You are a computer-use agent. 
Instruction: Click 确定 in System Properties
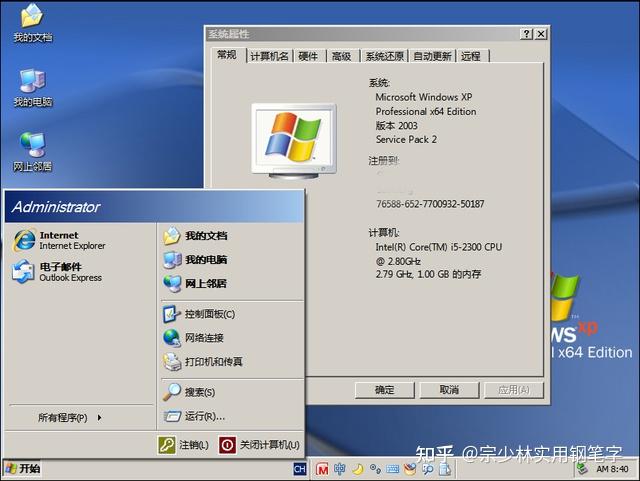tap(384, 390)
